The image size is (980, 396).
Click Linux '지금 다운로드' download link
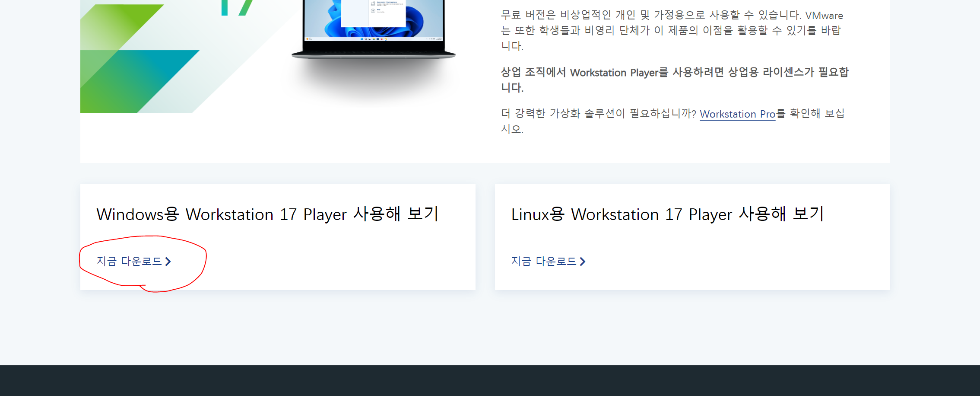(548, 262)
